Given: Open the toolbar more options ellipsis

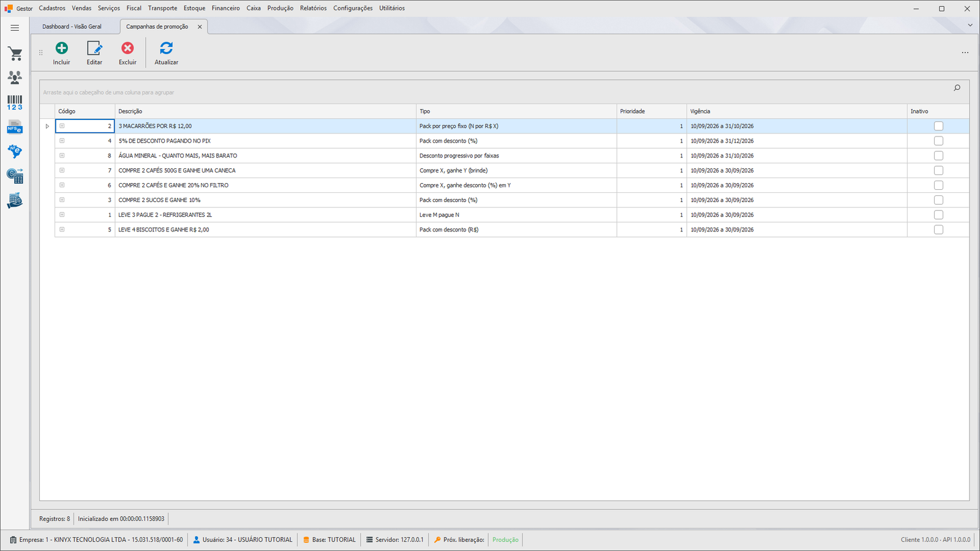Looking at the screenshot, I should click(x=965, y=53).
